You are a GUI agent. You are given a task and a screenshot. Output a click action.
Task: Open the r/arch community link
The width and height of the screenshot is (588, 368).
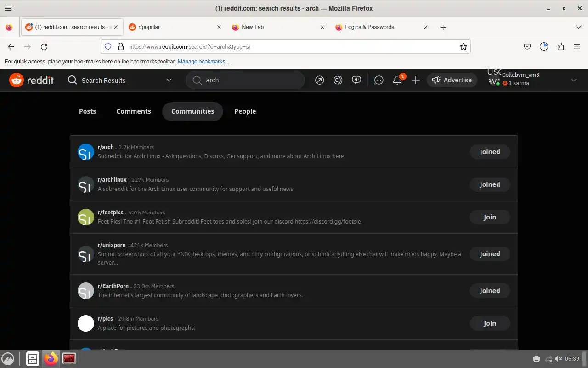point(106,147)
